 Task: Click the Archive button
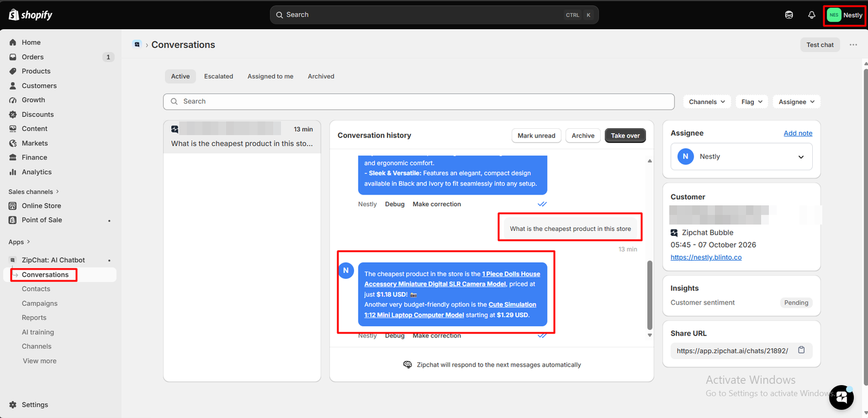583,136
